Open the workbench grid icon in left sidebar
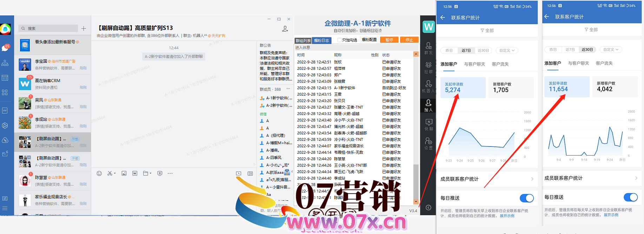The image size is (644, 234). tap(5, 92)
